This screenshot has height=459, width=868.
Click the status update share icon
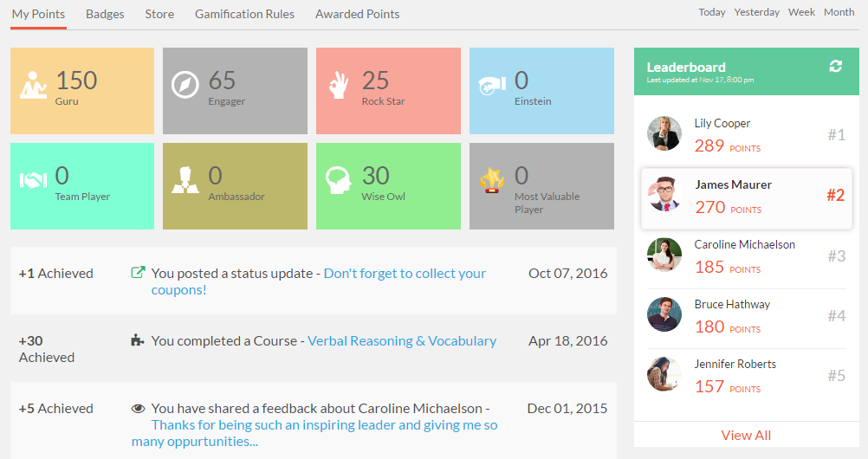pyautogui.click(x=138, y=273)
